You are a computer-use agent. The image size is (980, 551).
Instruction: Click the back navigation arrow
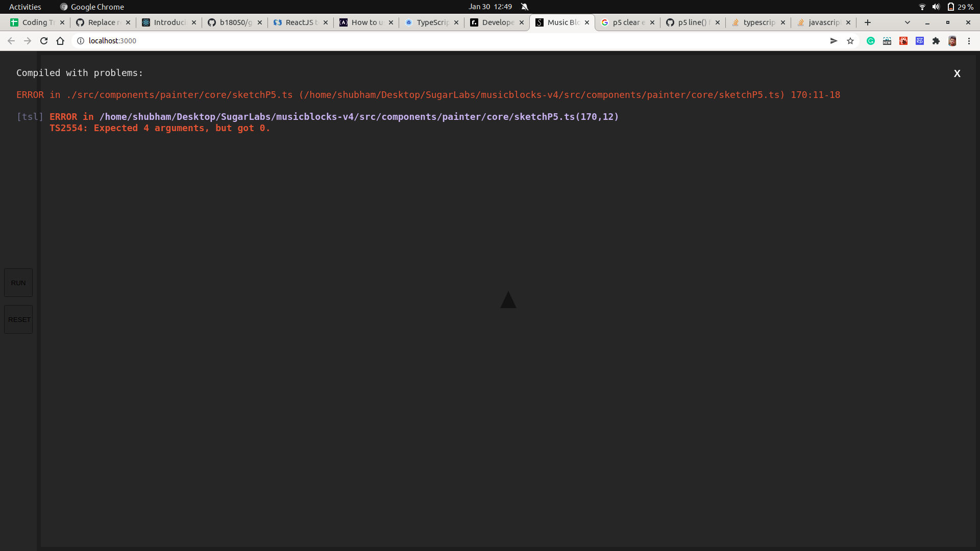pyautogui.click(x=11, y=41)
